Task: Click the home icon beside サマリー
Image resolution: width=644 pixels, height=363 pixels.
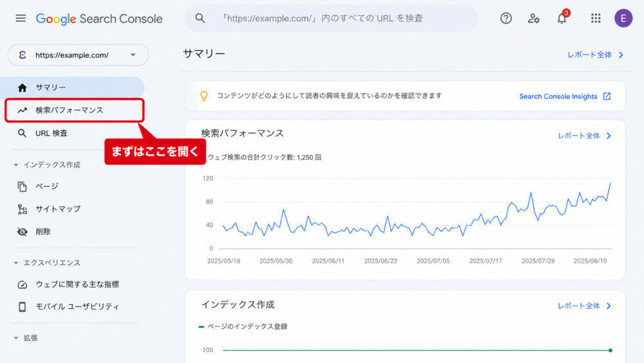Action: tap(22, 88)
